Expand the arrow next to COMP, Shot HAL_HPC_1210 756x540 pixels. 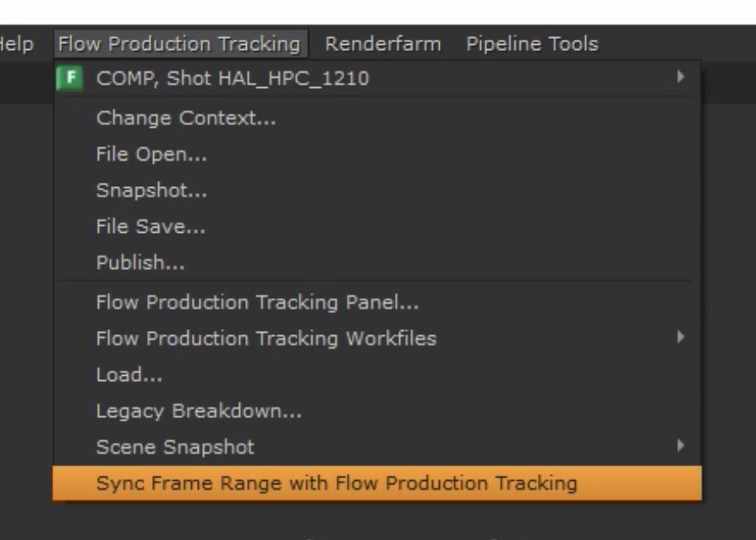point(680,78)
